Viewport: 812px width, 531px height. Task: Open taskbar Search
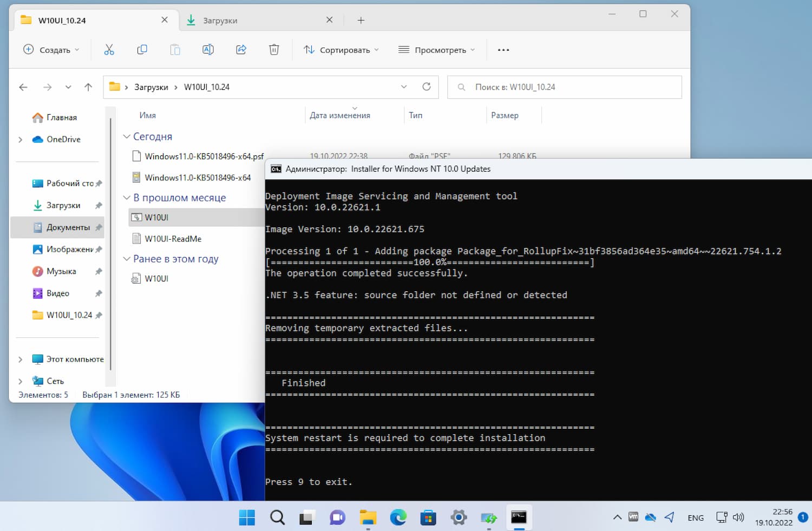point(277,517)
